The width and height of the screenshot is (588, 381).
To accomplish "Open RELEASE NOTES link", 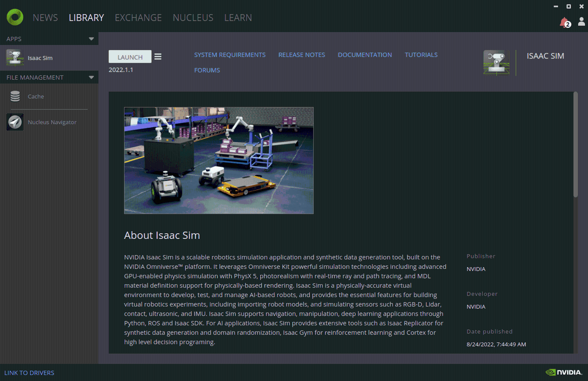I will coord(302,55).
